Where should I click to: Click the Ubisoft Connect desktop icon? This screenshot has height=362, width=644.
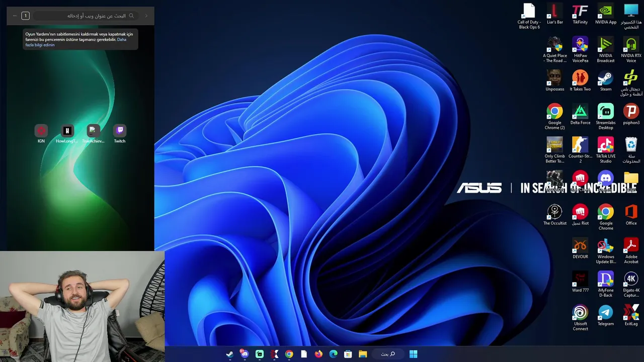point(580,318)
